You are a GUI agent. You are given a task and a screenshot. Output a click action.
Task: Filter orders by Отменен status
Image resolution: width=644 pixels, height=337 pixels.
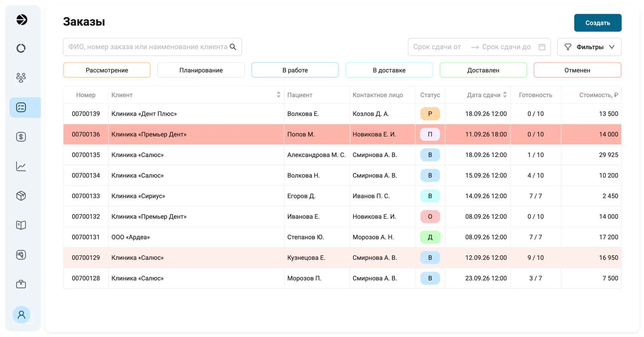578,70
